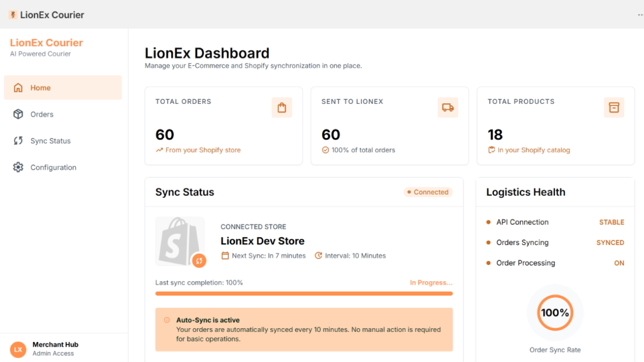Click the orange sync badge on Shopify logo

pyautogui.click(x=199, y=261)
